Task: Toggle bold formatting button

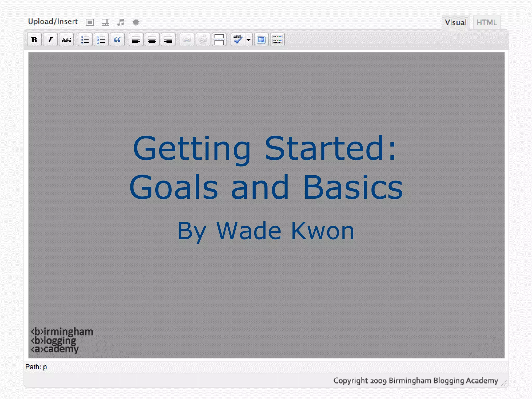Action: [34, 40]
